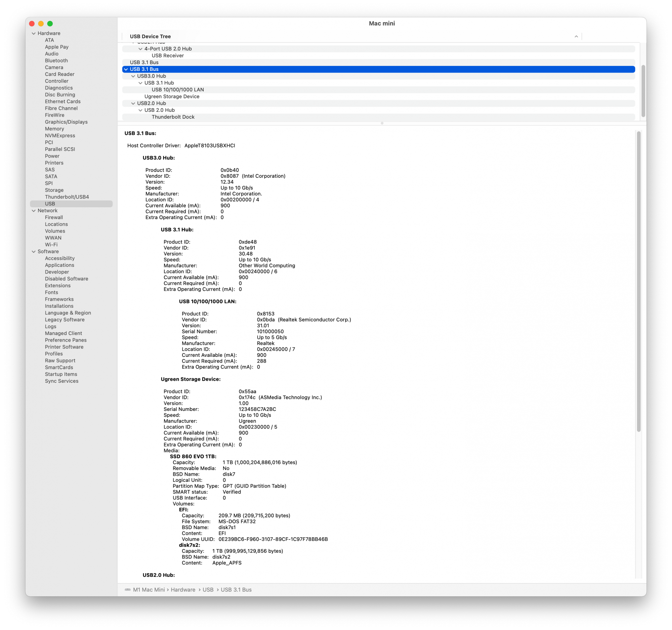The image size is (672, 630).
Task: Collapse the USB3.0 Hub tree node
Action: pos(133,76)
